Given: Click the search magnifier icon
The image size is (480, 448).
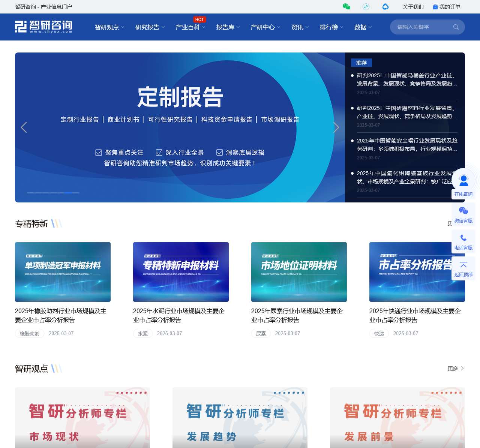Looking at the screenshot, I should [456, 27].
